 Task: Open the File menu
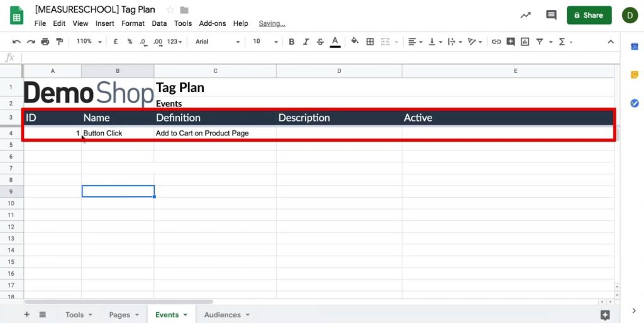pyautogui.click(x=40, y=23)
